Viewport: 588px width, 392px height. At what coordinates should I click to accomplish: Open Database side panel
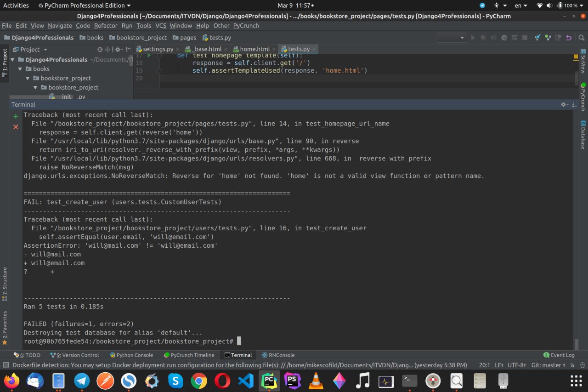click(x=583, y=135)
